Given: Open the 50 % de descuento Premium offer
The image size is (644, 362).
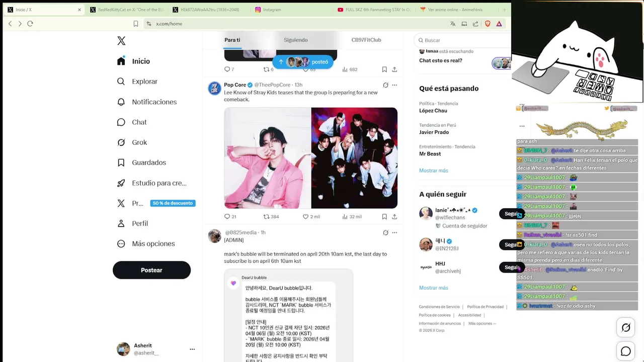Looking at the screenshot, I should click(x=173, y=203).
